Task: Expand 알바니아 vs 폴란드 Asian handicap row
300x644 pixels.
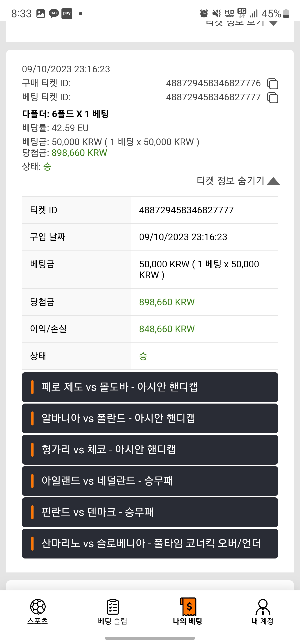Action: [x=150, y=418]
